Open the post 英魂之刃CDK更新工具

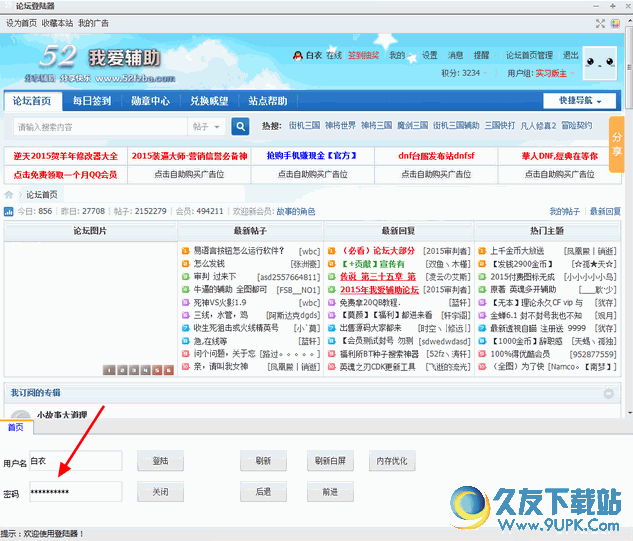point(377,367)
